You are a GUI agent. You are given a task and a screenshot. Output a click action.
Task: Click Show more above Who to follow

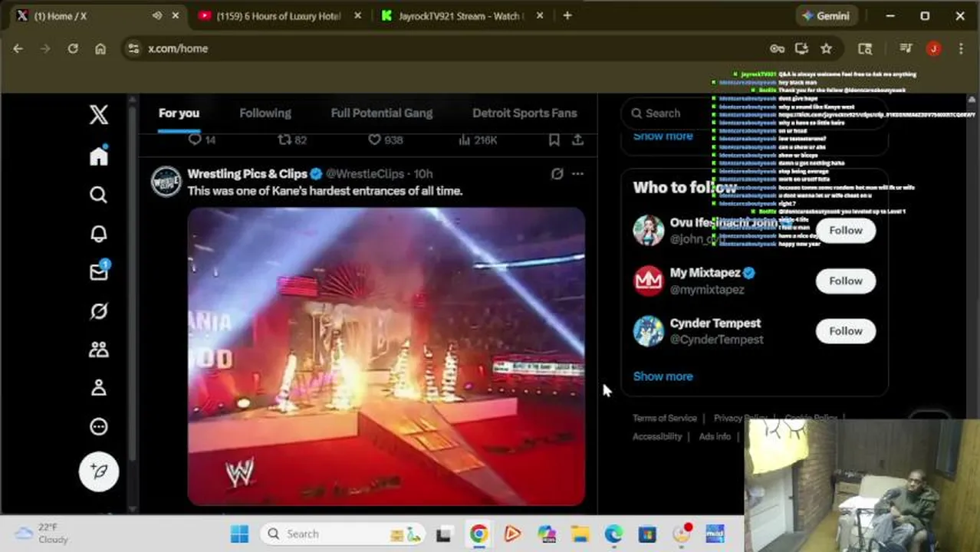(663, 136)
